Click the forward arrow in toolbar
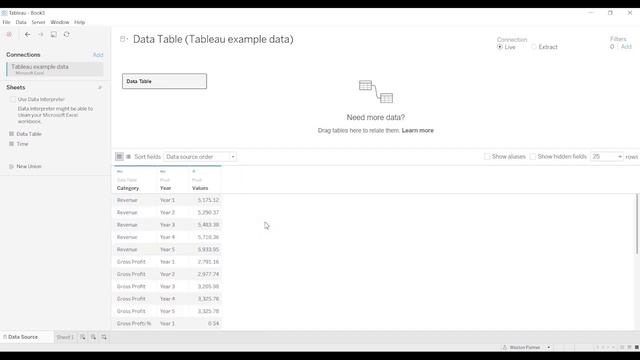Viewport: 640px width, 360px height. click(x=41, y=35)
